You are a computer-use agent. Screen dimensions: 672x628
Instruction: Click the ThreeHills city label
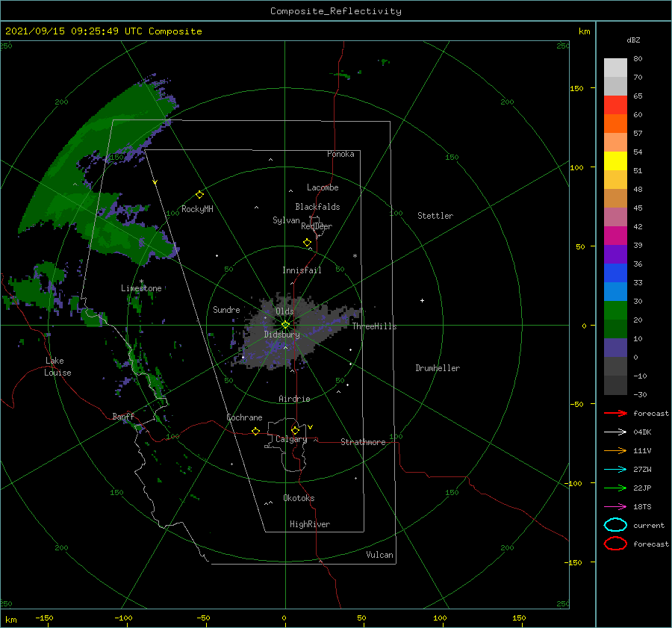(x=374, y=326)
